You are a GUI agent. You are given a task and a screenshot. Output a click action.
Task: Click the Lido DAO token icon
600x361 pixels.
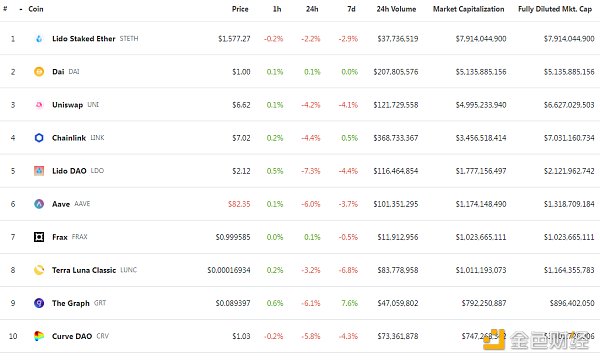tap(39, 171)
